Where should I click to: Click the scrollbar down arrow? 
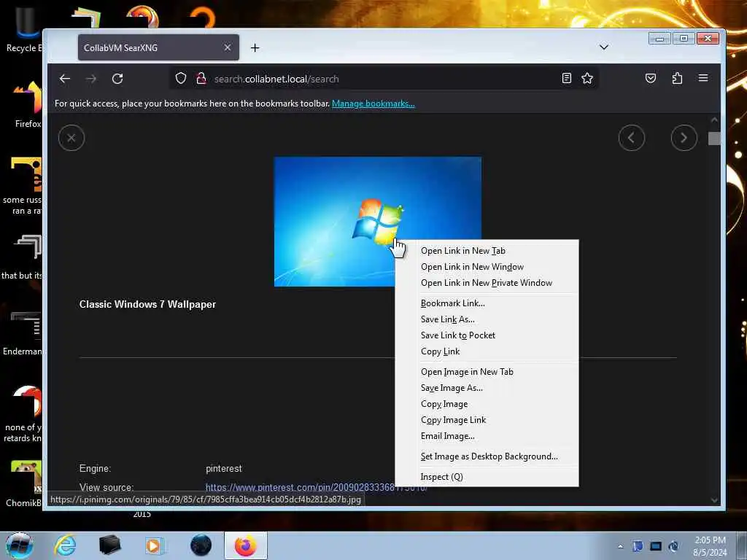[714, 499]
